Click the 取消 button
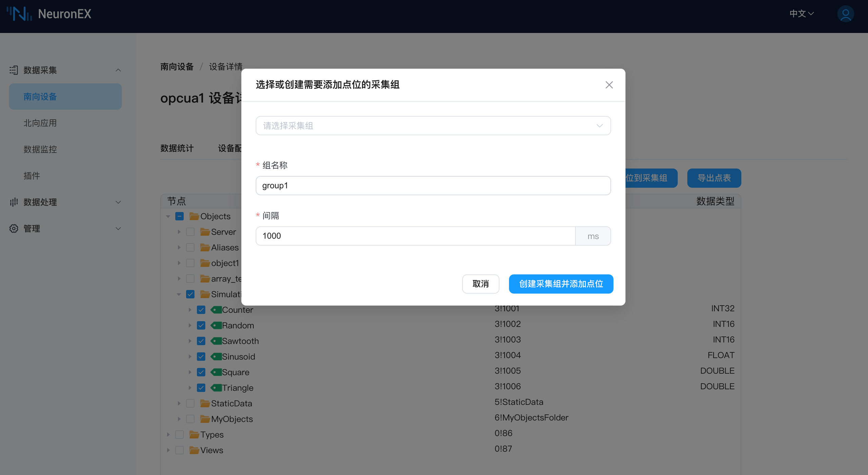 (x=480, y=284)
